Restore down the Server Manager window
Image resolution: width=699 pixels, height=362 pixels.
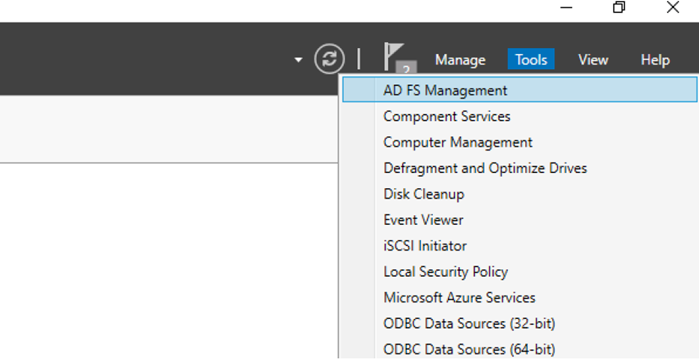tap(619, 7)
